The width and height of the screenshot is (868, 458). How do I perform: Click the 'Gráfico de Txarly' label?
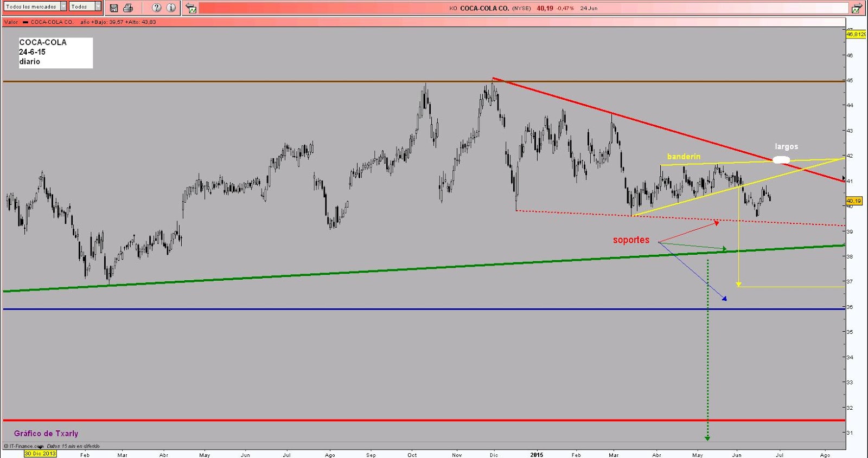(46, 434)
